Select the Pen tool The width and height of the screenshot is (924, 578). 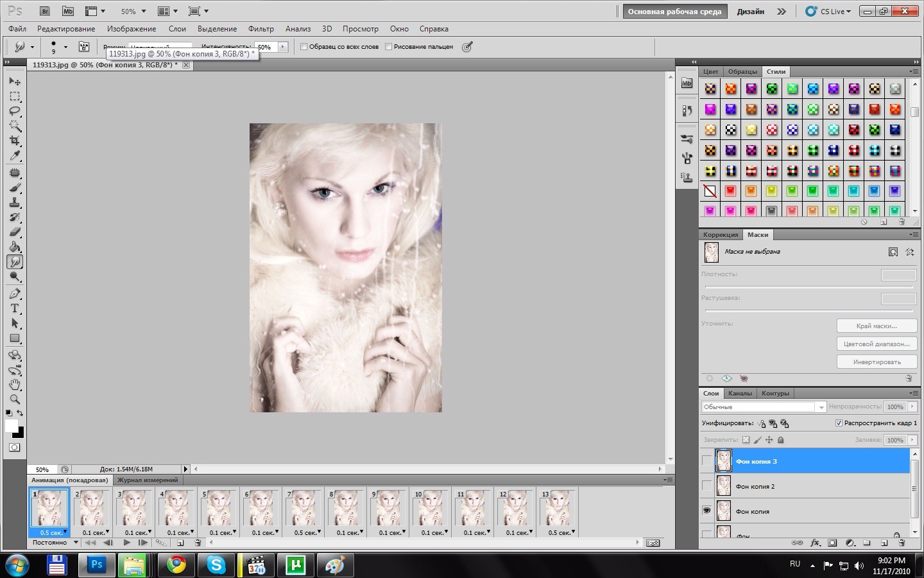pos(15,293)
